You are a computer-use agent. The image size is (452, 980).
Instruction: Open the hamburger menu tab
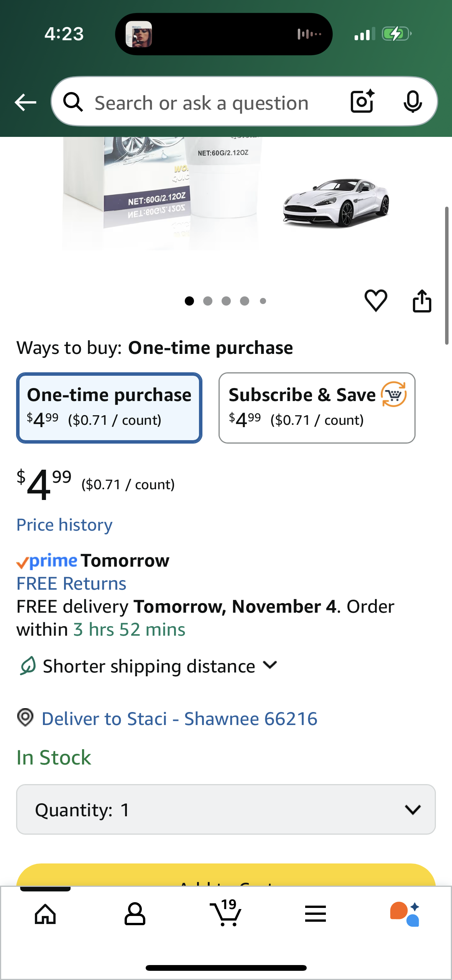click(x=315, y=914)
